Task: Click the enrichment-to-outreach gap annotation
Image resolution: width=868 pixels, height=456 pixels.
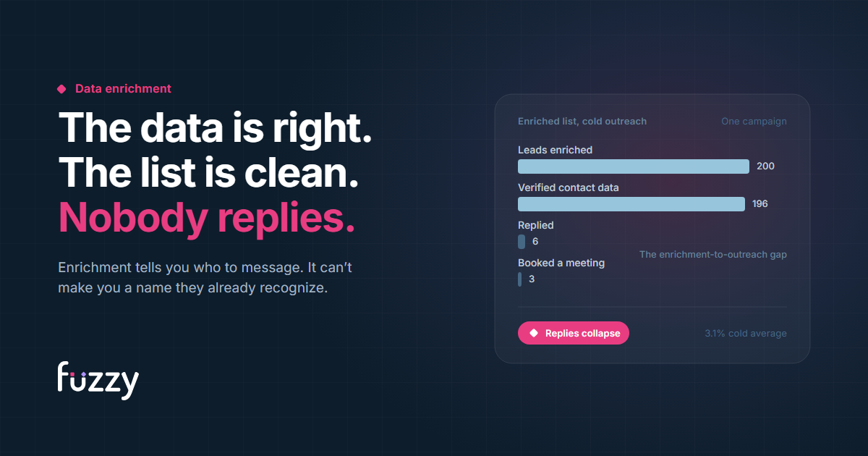Action: coord(713,255)
